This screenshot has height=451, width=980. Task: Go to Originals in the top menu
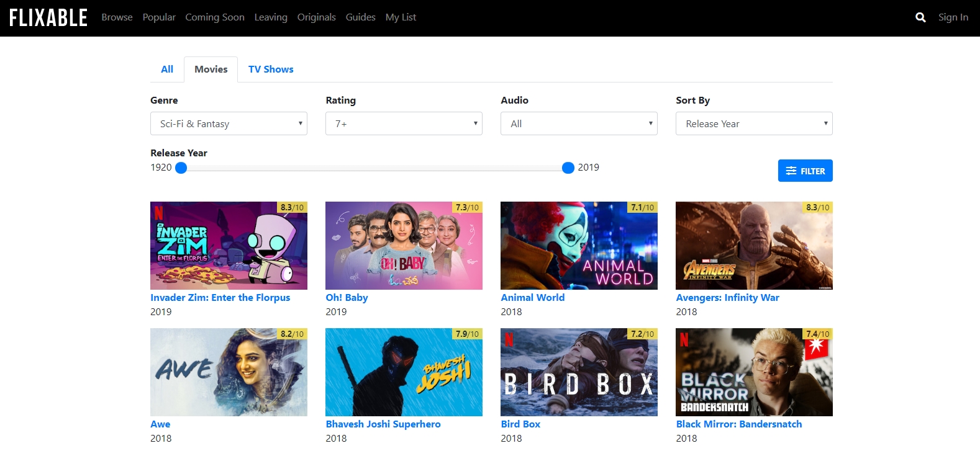(316, 17)
